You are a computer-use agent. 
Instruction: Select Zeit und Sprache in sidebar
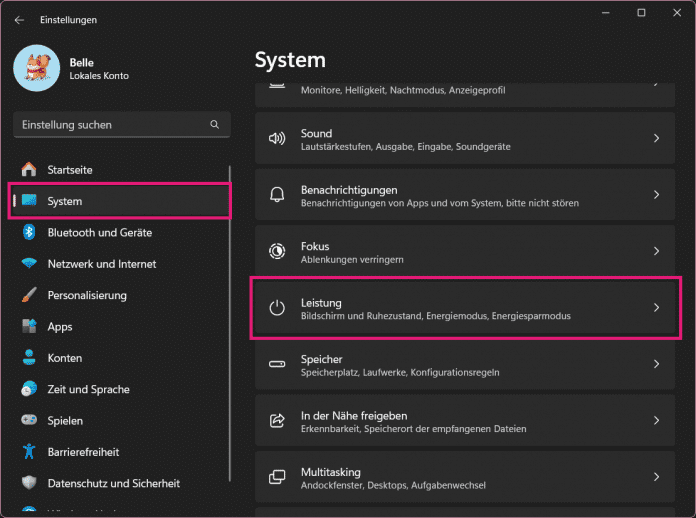point(88,389)
